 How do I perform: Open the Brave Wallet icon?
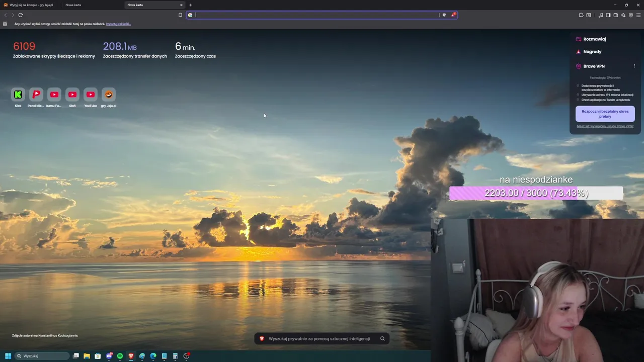point(616,15)
